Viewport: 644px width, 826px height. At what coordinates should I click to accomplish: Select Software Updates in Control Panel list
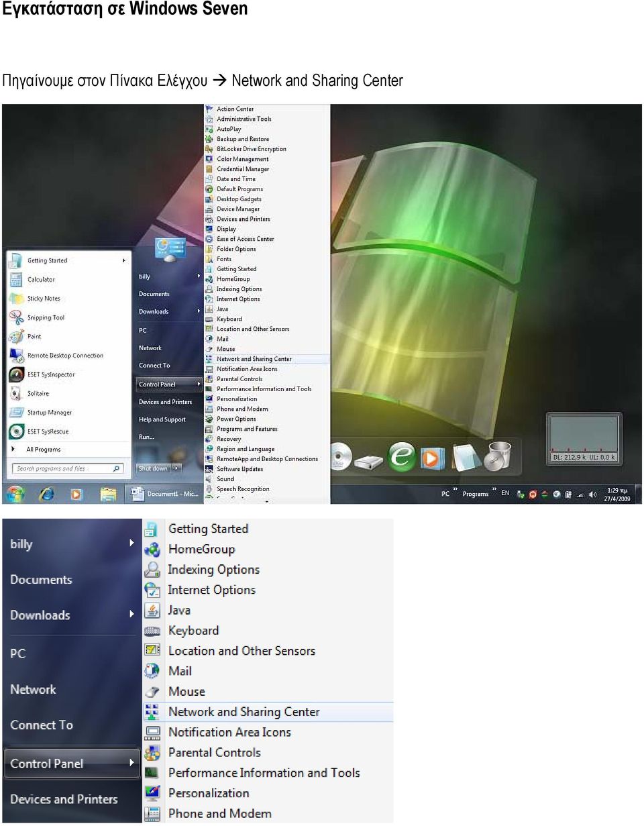click(x=239, y=469)
